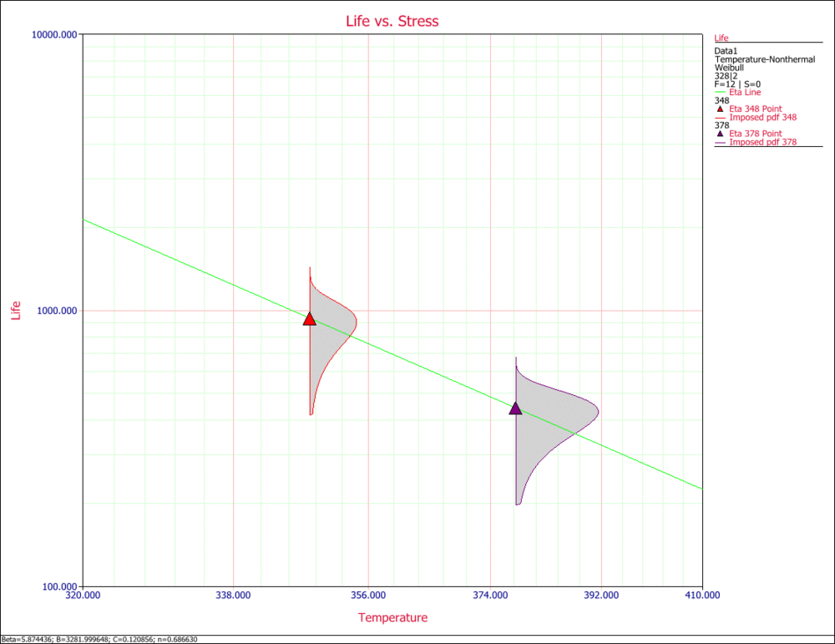Select 'Imposed pdf 348' legend label

tap(762, 117)
